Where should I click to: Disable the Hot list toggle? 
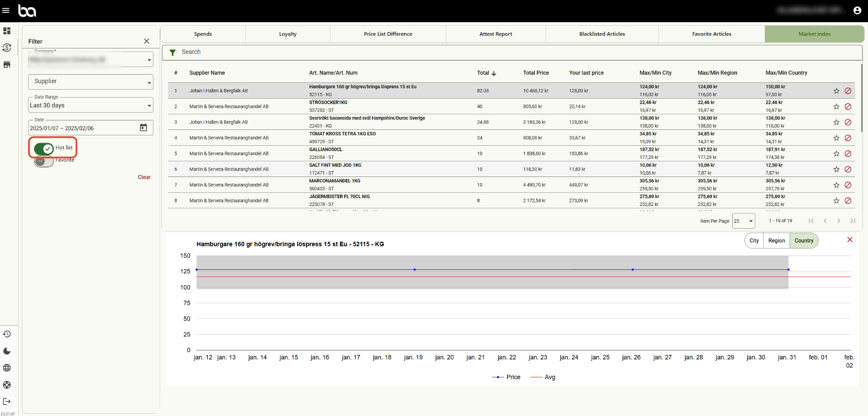(x=44, y=148)
